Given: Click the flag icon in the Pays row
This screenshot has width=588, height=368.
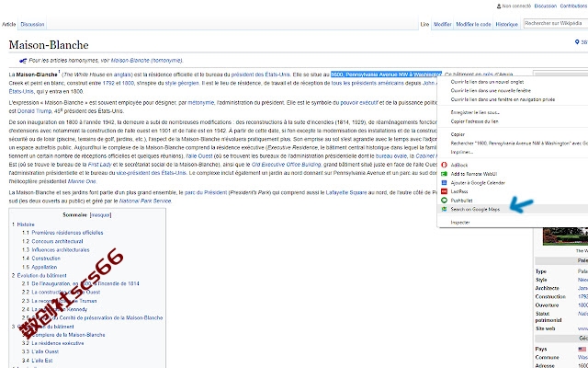Looking at the screenshot, I should 582,350.
